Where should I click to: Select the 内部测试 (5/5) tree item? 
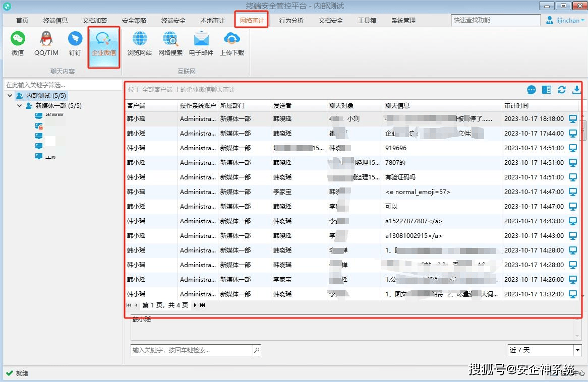[x=41, y=96]
